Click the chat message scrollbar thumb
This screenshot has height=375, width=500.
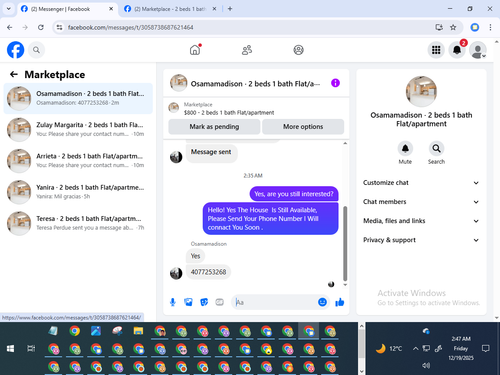click(345, 243)
